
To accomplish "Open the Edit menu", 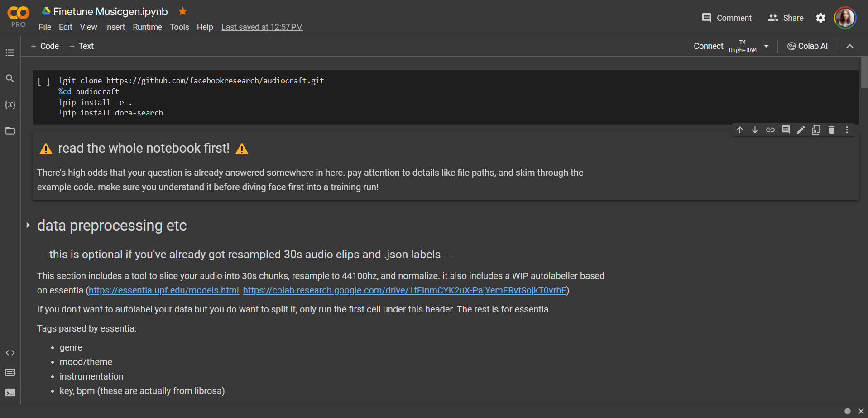I will pyautogui.click(x=65, y=27).
